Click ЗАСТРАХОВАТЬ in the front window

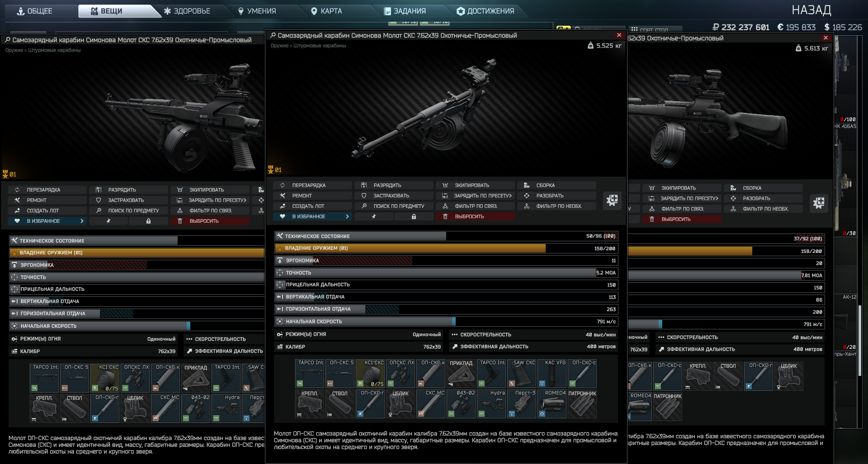[x=394, y=196]
